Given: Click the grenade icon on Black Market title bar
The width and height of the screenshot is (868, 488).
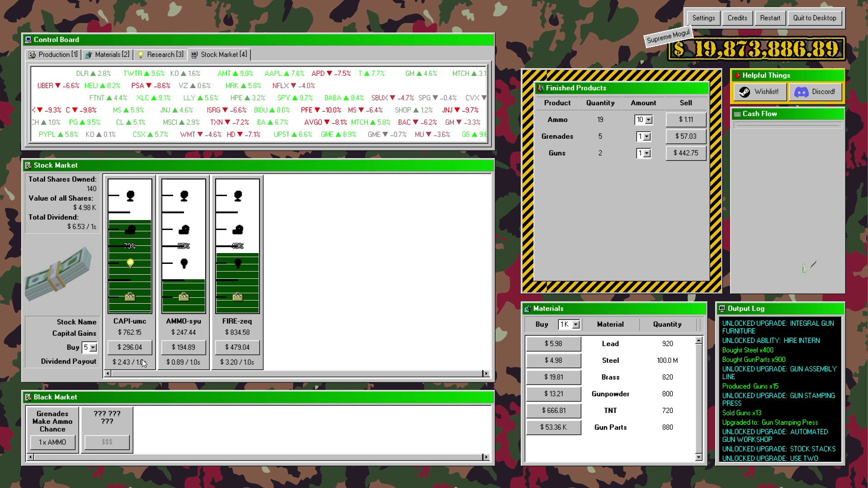Looking at the screenshot, I should (28, 397).
